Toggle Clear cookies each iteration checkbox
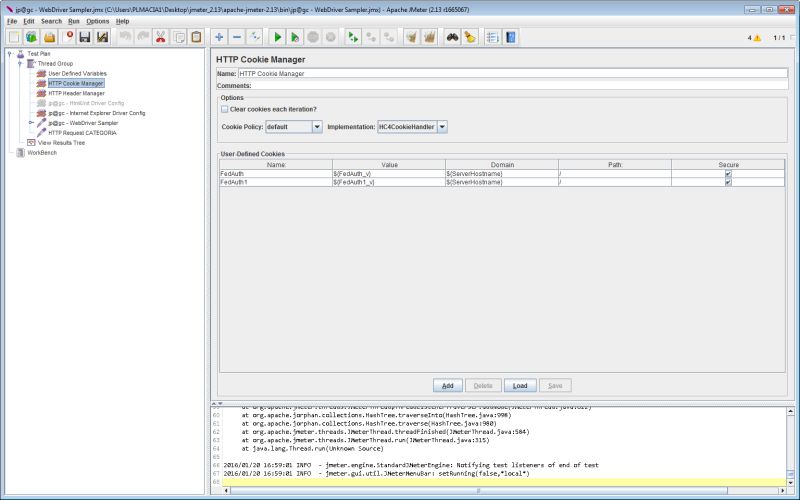The image size is (800, 500). click(224, 109)
